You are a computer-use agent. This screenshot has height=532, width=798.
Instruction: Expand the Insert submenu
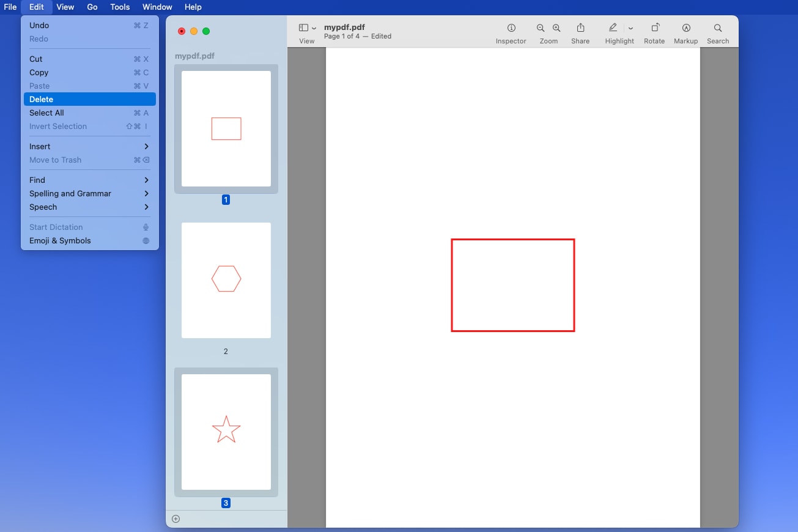89,146
